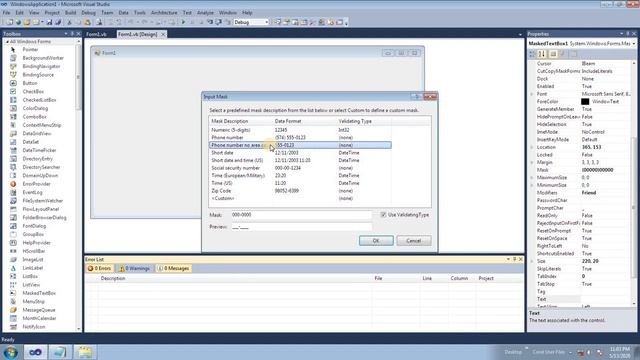The image size is (640, 360).
Task: Click the Mask text field
Action: point(301,215)
